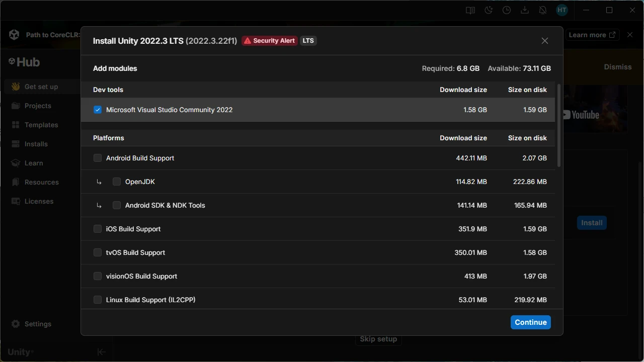Open the Installs section
644x362 pixels.
coord(36,144)
